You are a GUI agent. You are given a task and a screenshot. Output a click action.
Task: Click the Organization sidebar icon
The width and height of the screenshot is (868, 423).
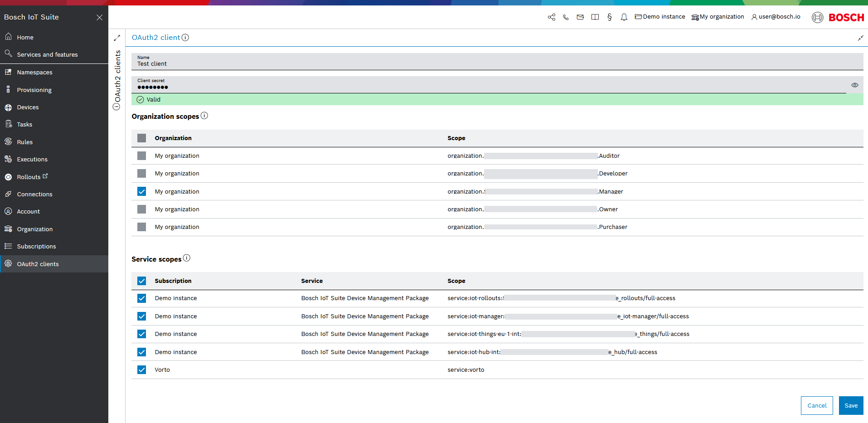coord(8,229)
